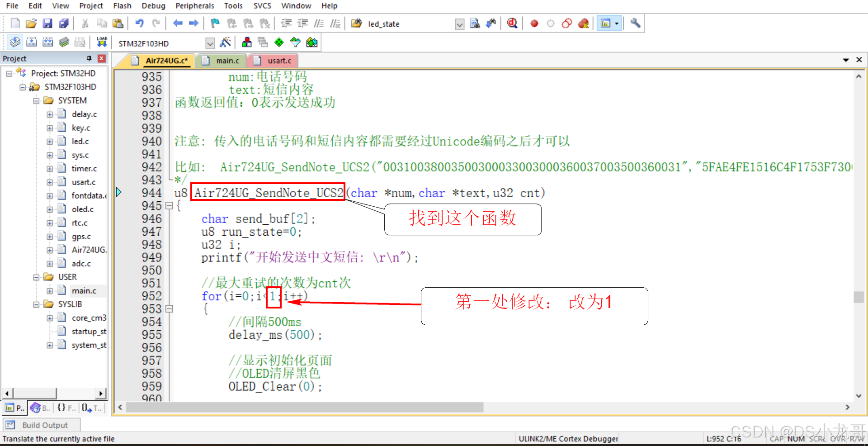This screenshot has width=868, height=446.
Task: Switch to the usart.c editor tab
Action: click(273, 61)
